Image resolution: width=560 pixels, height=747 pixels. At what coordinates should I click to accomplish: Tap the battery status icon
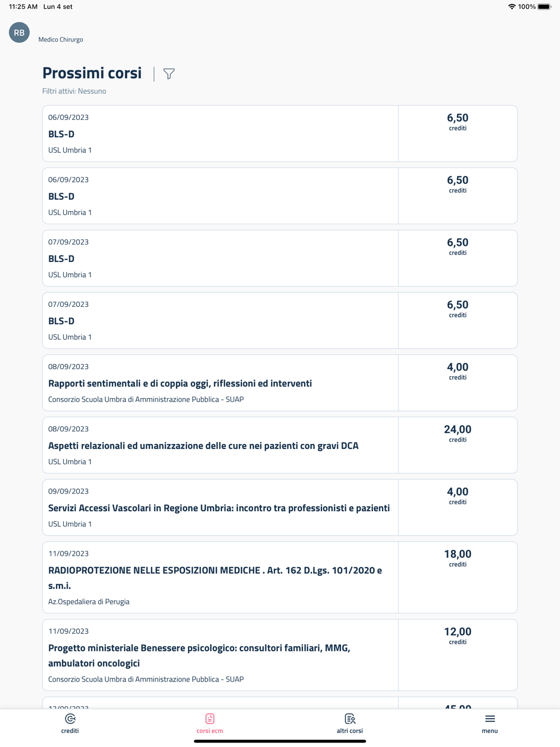point(544,7)
